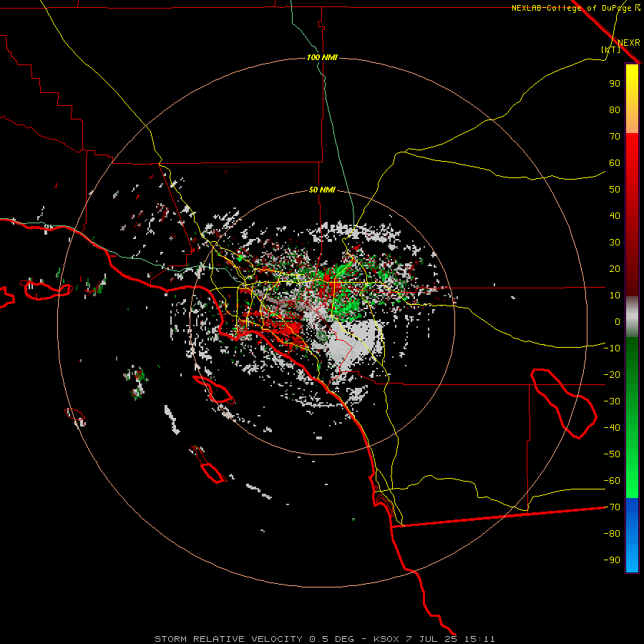Click the 50 value on the velocity scale
The height and width of the screenshot is (644, 644).
[615, 190]
